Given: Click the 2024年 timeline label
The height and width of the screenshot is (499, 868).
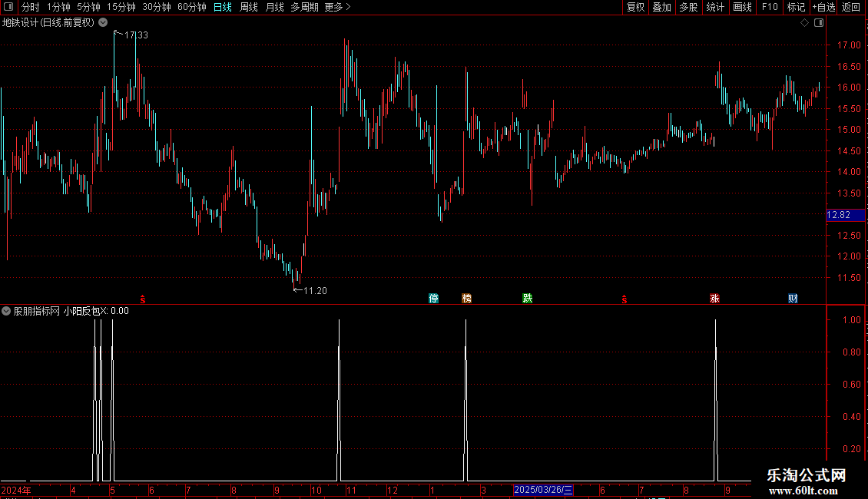Looking at the screenshot, I should click(16, 490).
